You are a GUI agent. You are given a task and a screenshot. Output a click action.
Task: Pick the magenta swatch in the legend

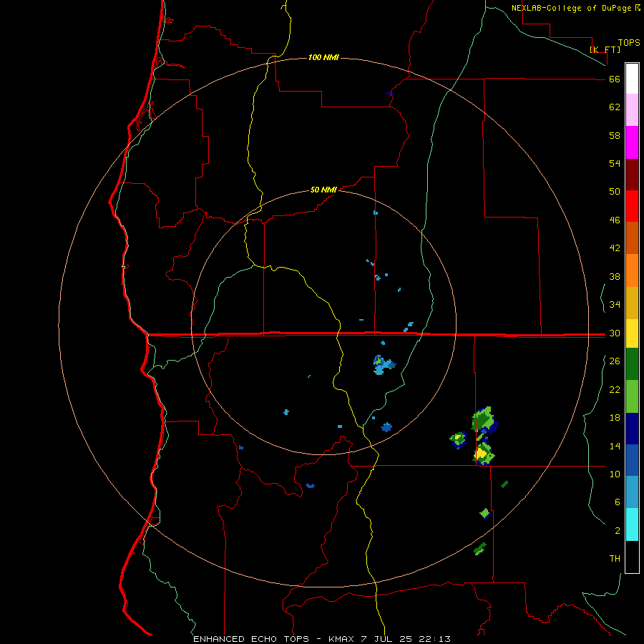tap(632, 142)
